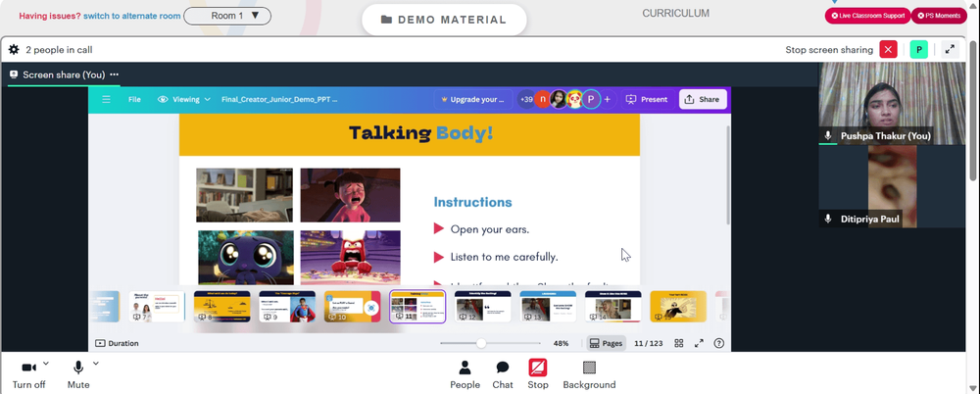Click the bookshelf image
Image resolution: width=980 pixels, height=394 pixels.
[x=244, y=194]
